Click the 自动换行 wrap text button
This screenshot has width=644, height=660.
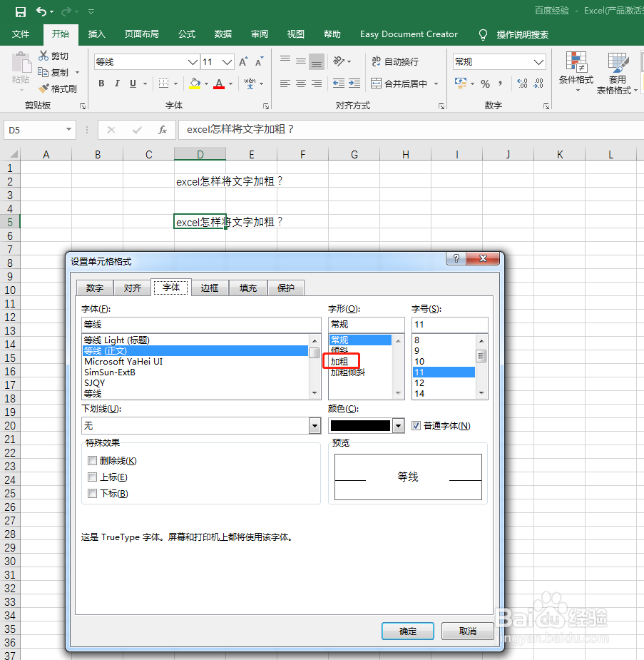point(395,61)
